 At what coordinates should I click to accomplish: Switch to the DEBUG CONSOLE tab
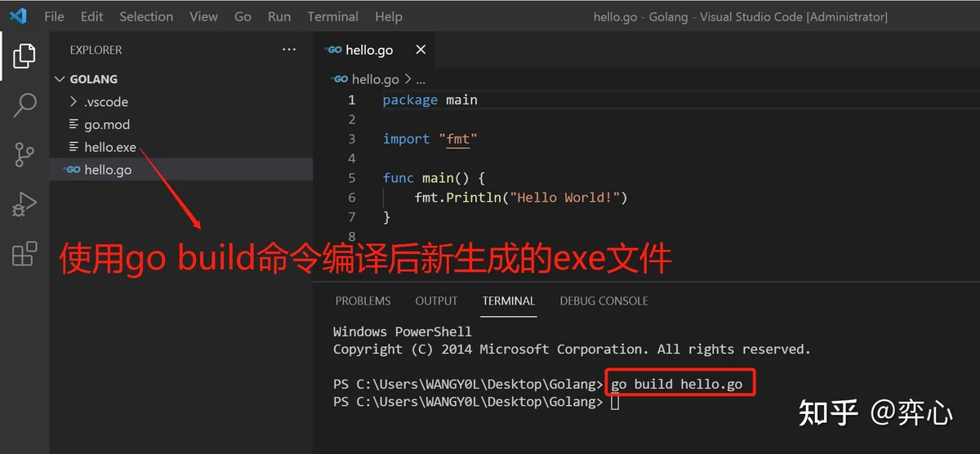[x=604, y=300]
